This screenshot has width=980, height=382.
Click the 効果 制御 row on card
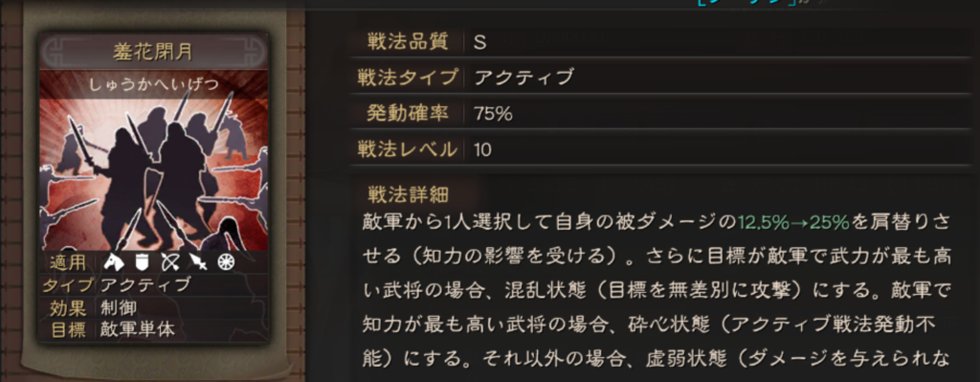click(x=153, y=307)
